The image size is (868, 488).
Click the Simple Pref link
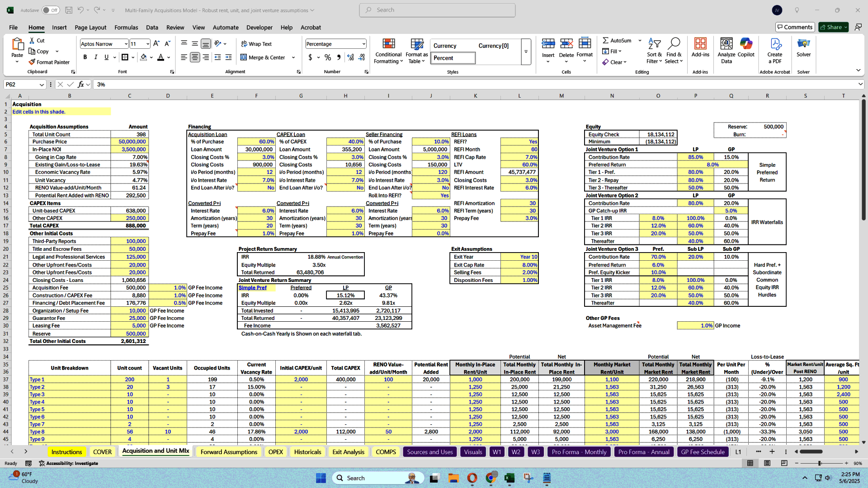[x=252, y=288]
